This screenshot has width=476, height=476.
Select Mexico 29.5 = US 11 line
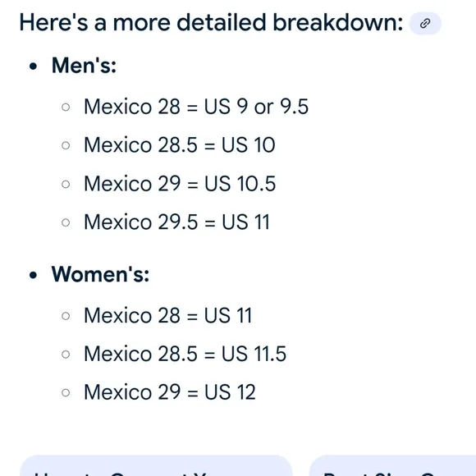pyautogui.click(x=176, y=222)
